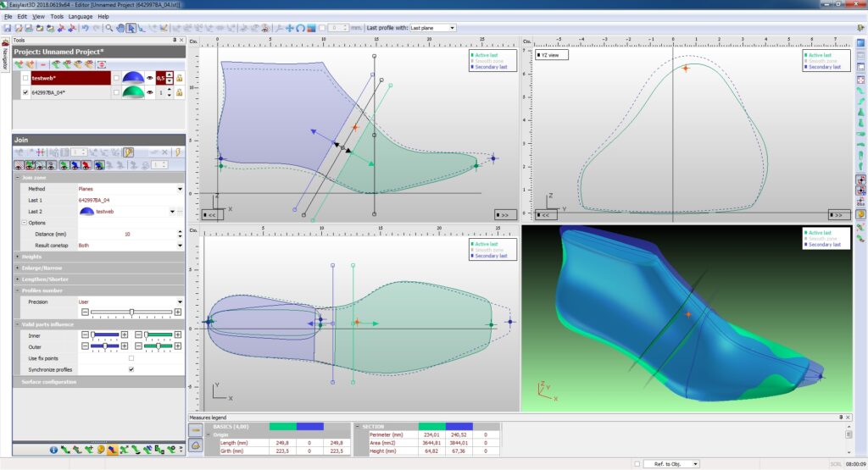Viewport: 868px width, 470px height.
Task: Enable the Use fix points checkbox
Action: click(x=131, y=358)
